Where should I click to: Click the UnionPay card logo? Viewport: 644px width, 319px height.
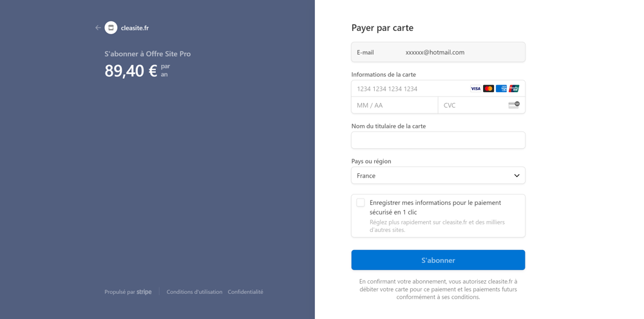pyautogui.click(x=514, y=89)
